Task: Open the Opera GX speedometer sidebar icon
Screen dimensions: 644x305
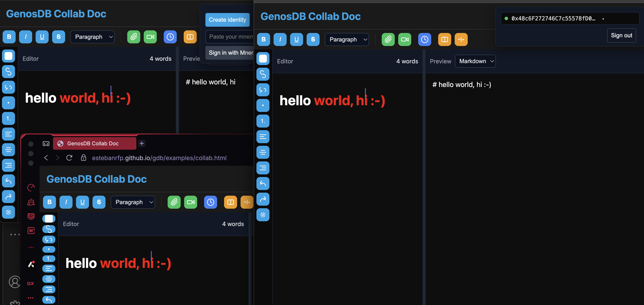Action: (31, 188)
